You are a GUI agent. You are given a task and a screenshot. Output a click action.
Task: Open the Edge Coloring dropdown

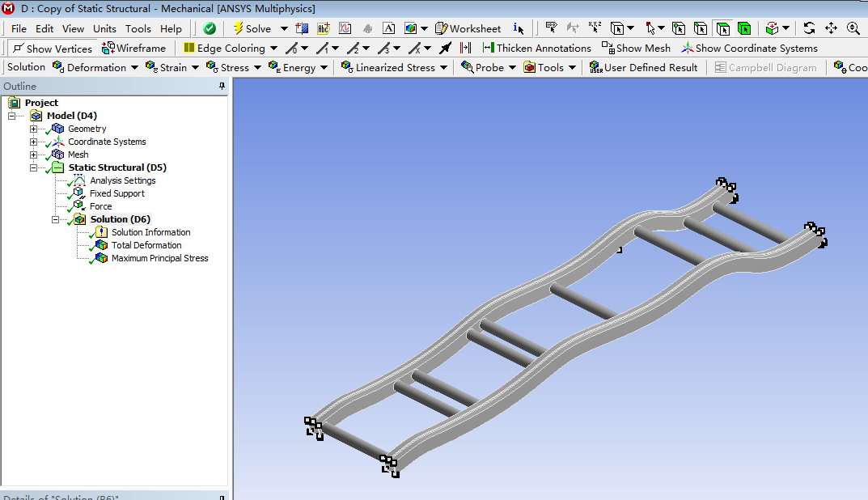[273, 49]
